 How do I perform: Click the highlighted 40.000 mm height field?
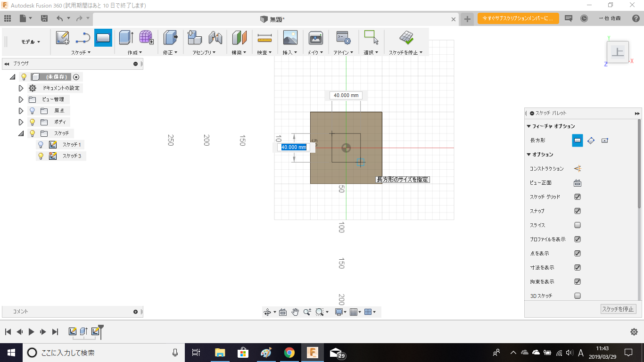click(x=294, y=147)
